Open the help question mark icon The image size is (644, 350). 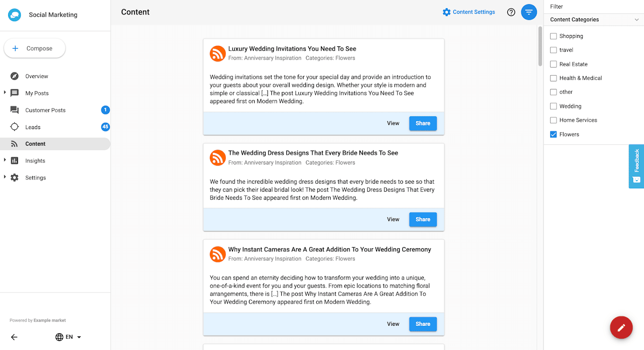[511, 12]
